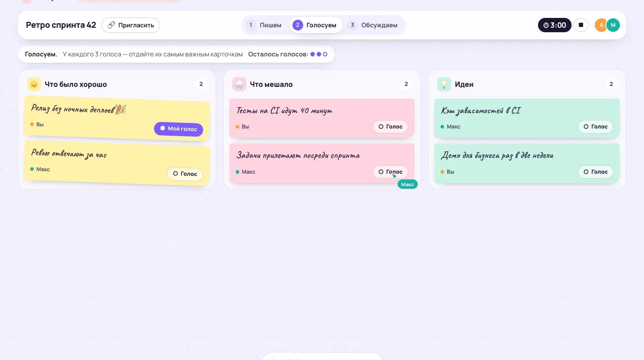
Task: Open the orange "А" participant avatar
Action: click(601, 25)
